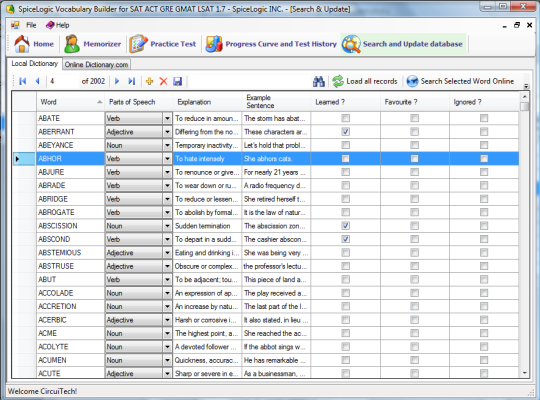Screen dimensions: 540x400
Task: Click title bar app icon
Action: pos(10,9)
